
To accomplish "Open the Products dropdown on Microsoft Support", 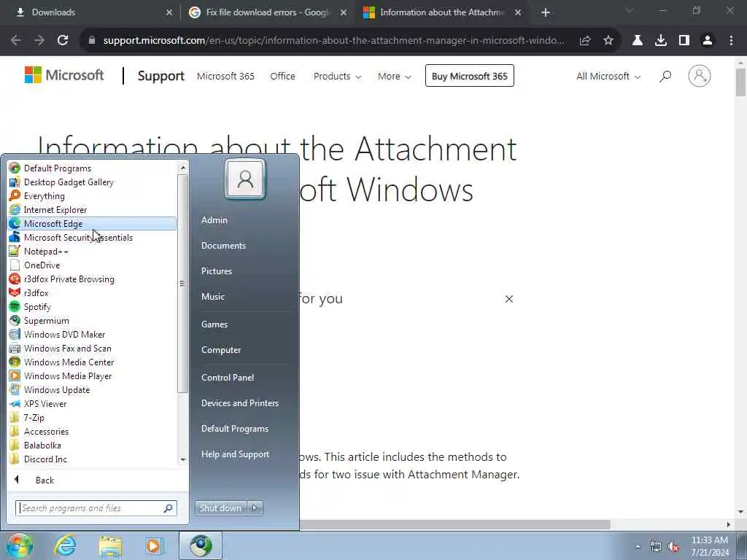I will point(337,76).
